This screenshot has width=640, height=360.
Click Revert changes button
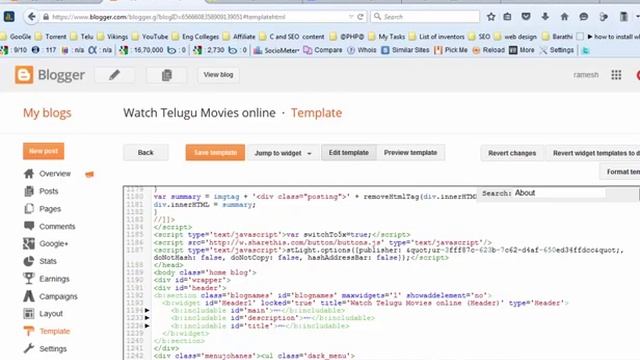[512, 153]
